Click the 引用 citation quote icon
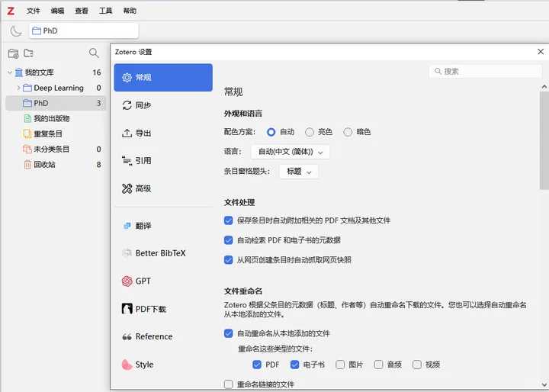The image size is (549, 392). pos(127,160)
